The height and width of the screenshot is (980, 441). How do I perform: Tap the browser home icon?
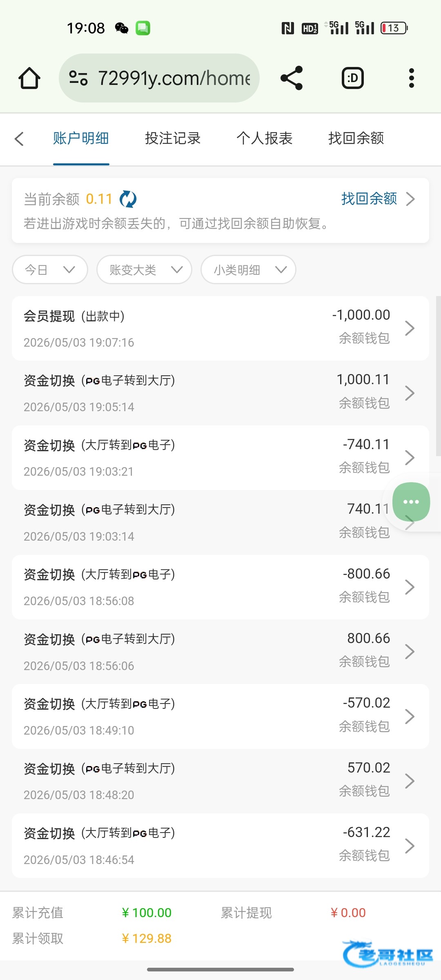click(29, 78)
